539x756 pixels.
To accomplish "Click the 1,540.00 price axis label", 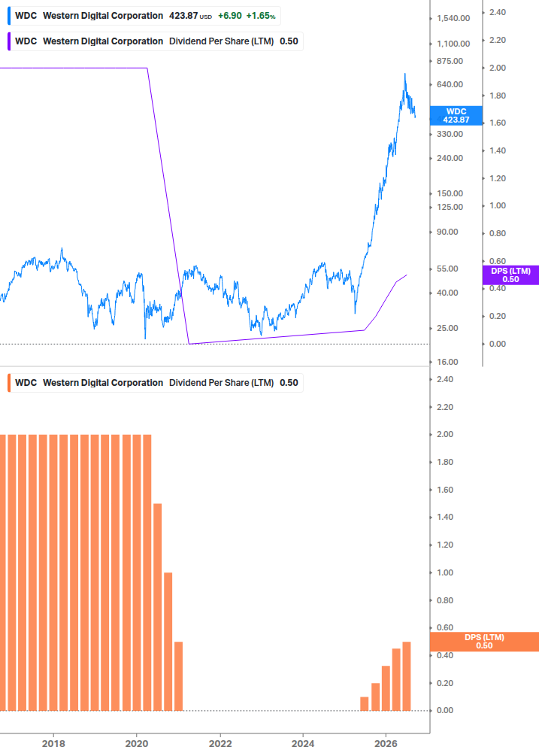I will click(453, 18).
